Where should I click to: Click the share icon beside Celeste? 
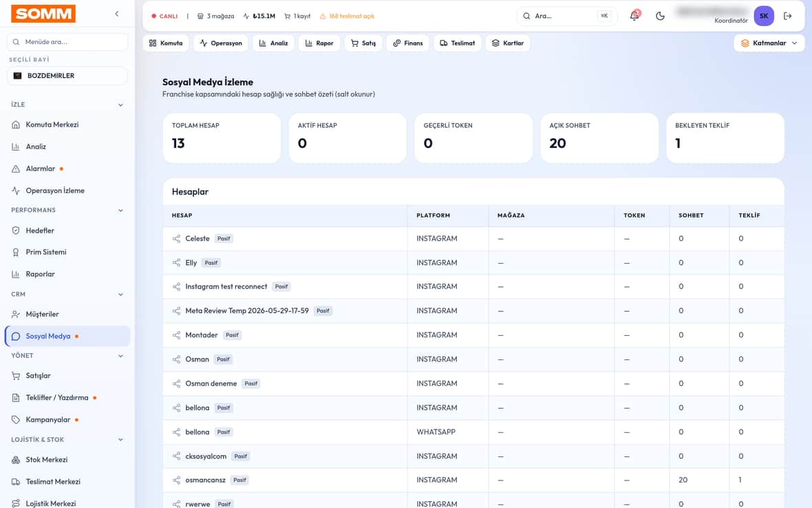(177, 239)
